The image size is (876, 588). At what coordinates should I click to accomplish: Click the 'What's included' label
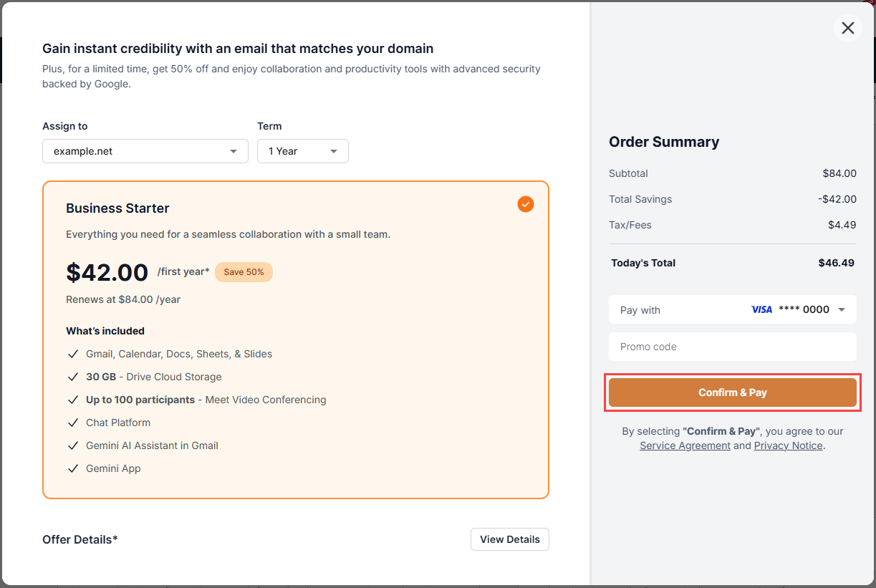tap(105, 331)
